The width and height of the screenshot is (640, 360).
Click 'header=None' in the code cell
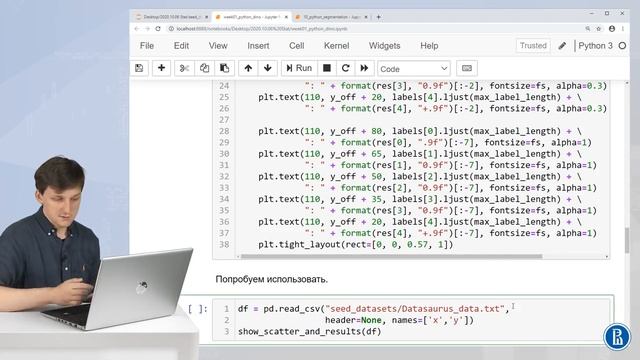pos(353,320)
